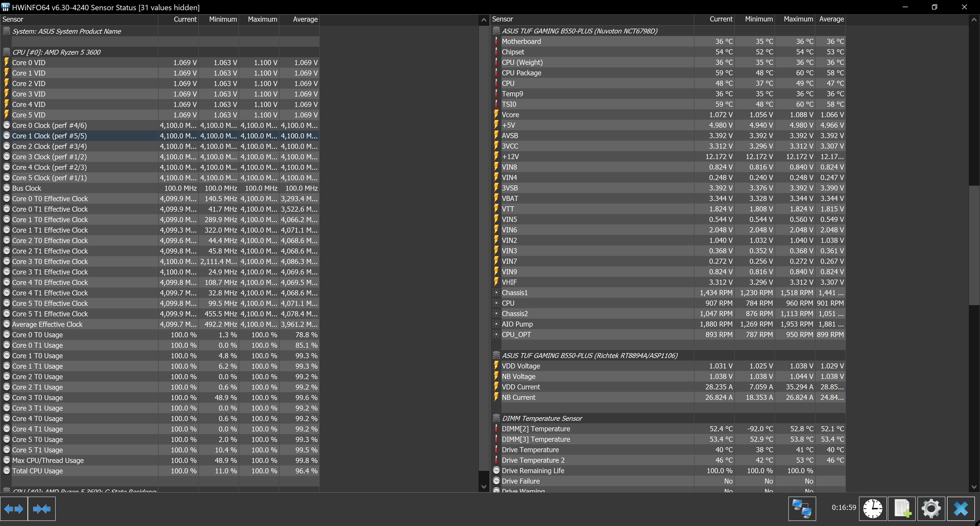Collapse the DIMM Temperature Sensor group
The image size is (980, 526).
[x=496, y=418]
